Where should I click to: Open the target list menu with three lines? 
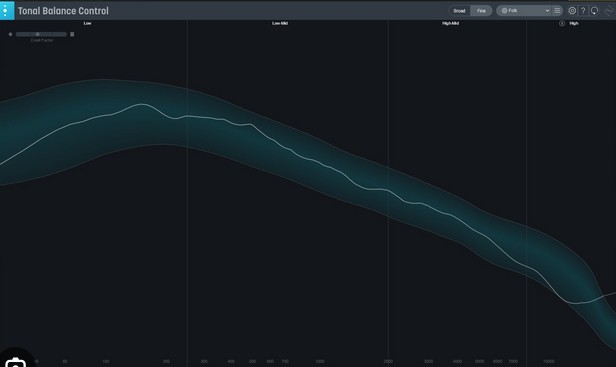click(557, 11)
